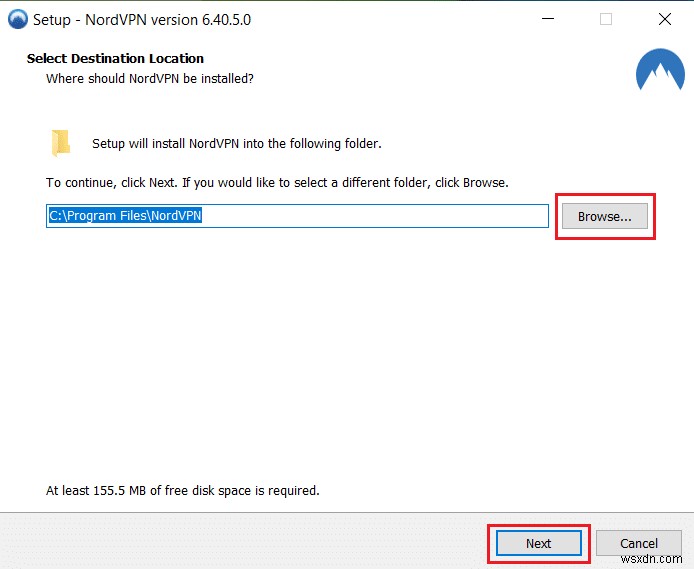Cancel the NordVPN setup
The image size is (694, 569).
click(639, 543)
